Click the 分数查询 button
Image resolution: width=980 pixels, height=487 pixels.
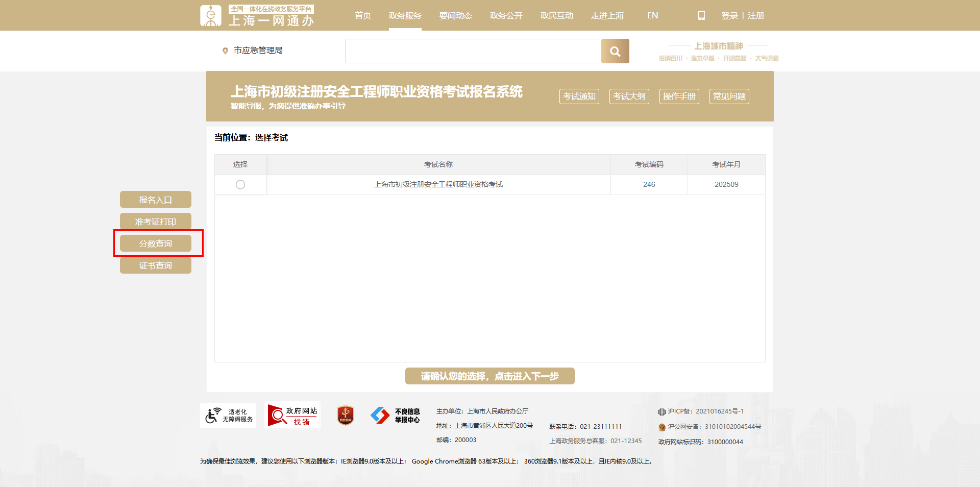(x=156, y=243)
